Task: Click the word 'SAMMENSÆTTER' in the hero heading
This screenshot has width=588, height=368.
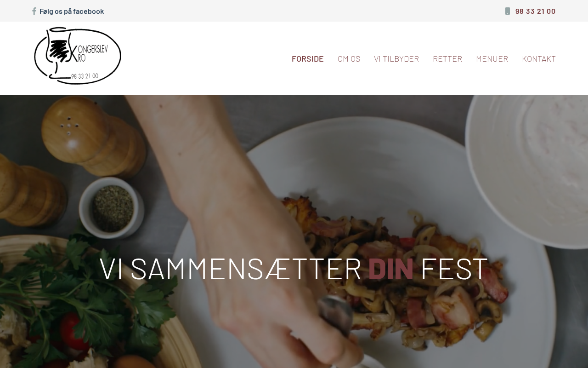Action: tap(246, 268)
